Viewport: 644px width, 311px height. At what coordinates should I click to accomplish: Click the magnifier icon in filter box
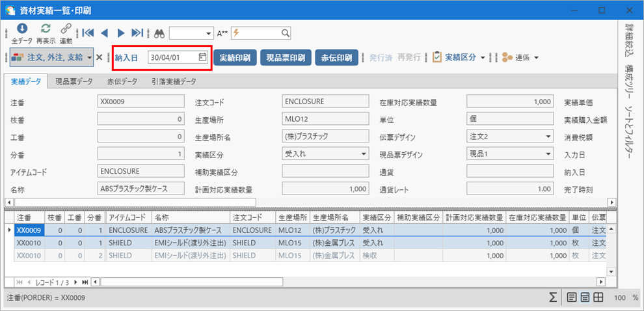pyautogui.click(x=286, y=33)
